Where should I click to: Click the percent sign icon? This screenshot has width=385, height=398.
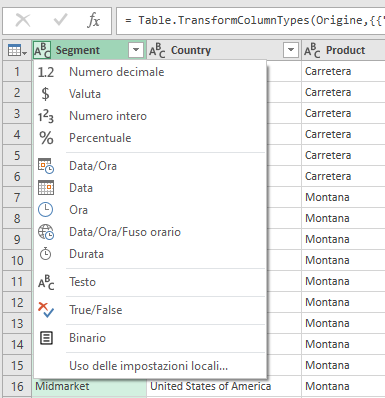coord(46,138)
